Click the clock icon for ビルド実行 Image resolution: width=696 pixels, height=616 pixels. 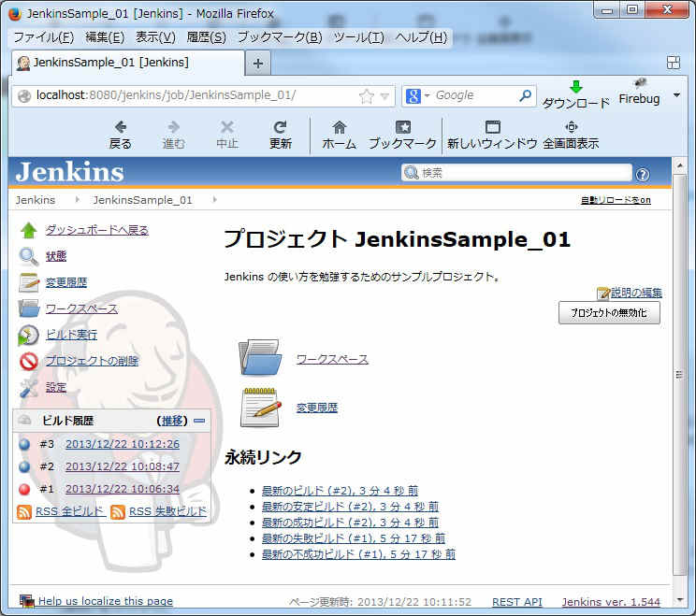point(28,336)
